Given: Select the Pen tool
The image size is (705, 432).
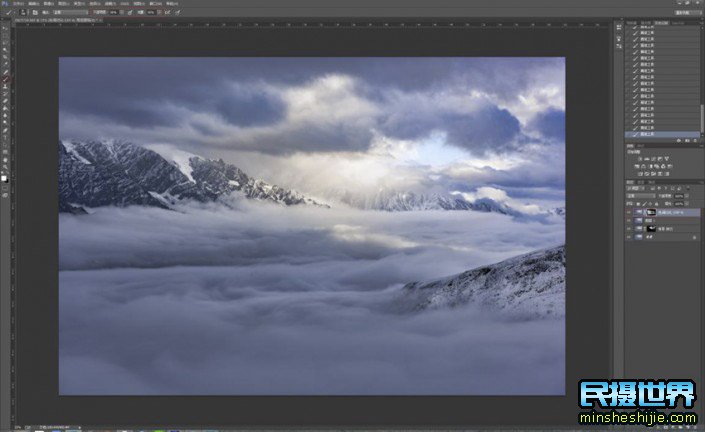Looking at the screenshot, I should [x=6, y=131].
